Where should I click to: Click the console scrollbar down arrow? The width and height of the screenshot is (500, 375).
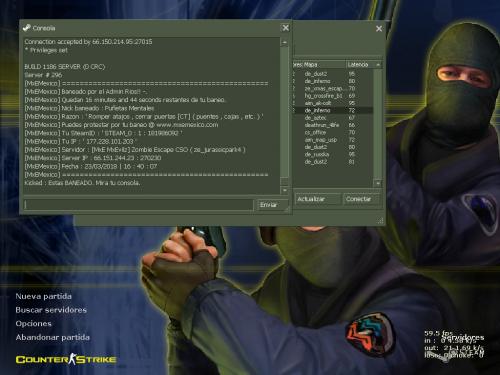pyautogui.click(x=284, y=190)
